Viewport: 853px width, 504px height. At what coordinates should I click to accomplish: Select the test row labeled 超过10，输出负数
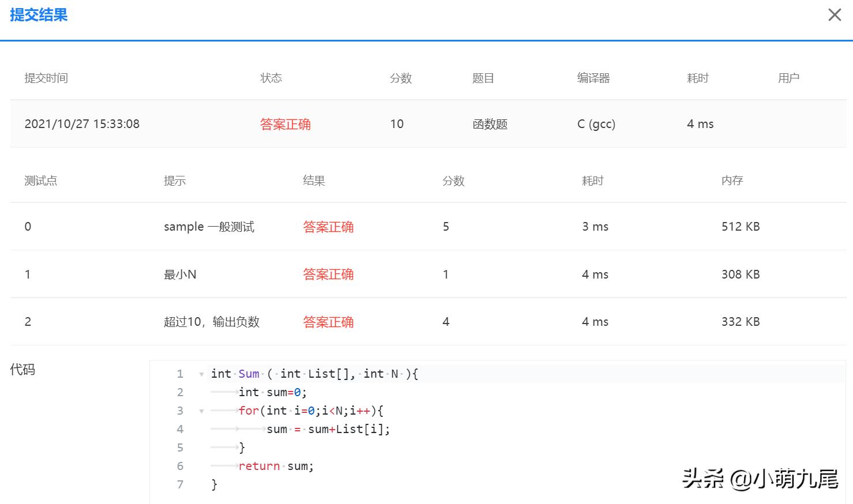(213, 322)
